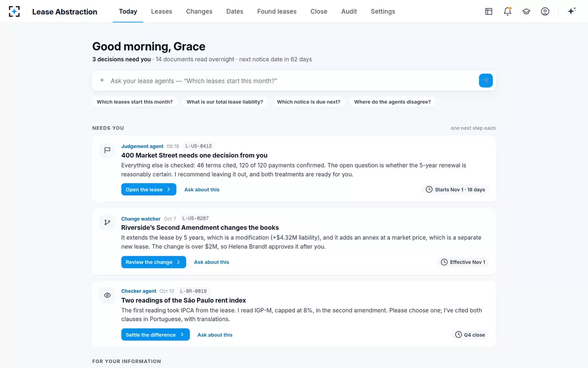Click the L-US-0287 lease ID tag
Image resolution: width=588 pixels, height=368 pixels.
click(196, 219)
